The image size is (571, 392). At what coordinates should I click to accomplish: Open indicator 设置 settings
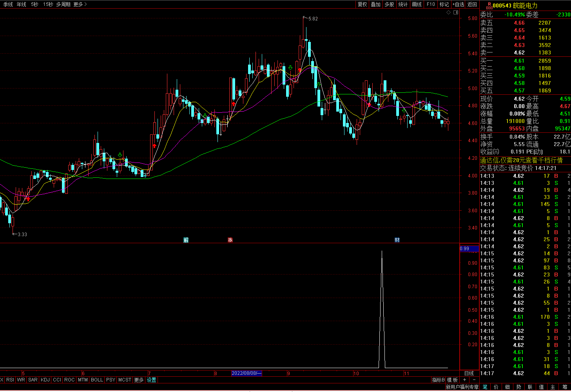[152, 380]
